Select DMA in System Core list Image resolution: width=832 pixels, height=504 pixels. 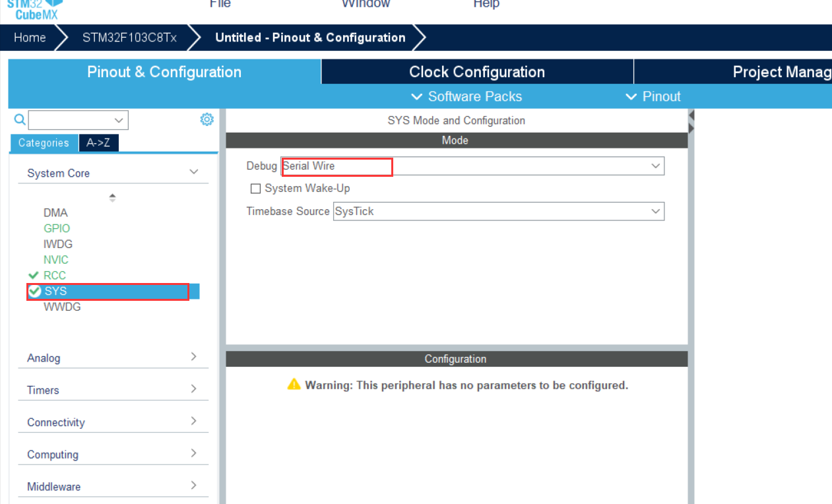click(x=55, y=212)
